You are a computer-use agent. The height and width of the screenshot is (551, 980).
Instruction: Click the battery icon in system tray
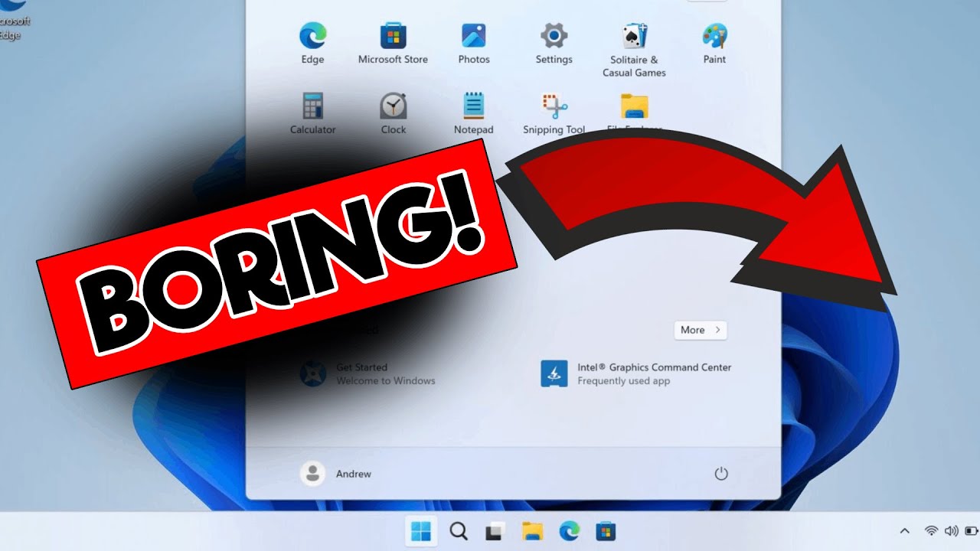[x=972, y=531]
